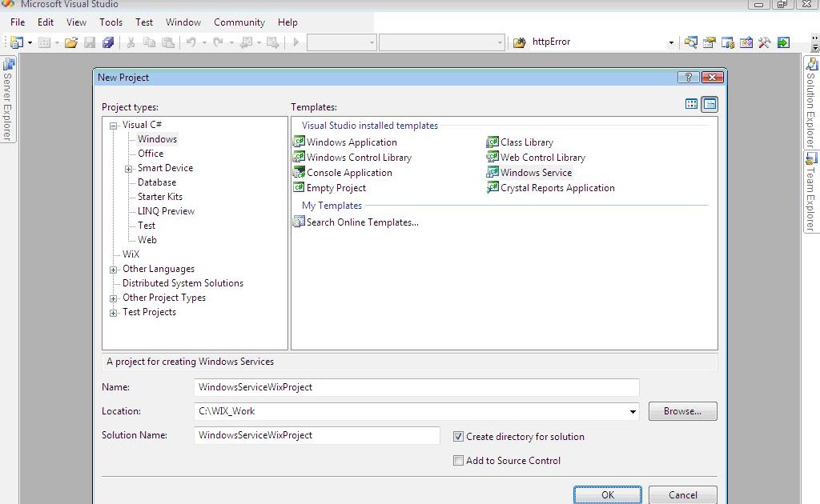
Task: Expand the Smart Device node
Action: point(128,168)
